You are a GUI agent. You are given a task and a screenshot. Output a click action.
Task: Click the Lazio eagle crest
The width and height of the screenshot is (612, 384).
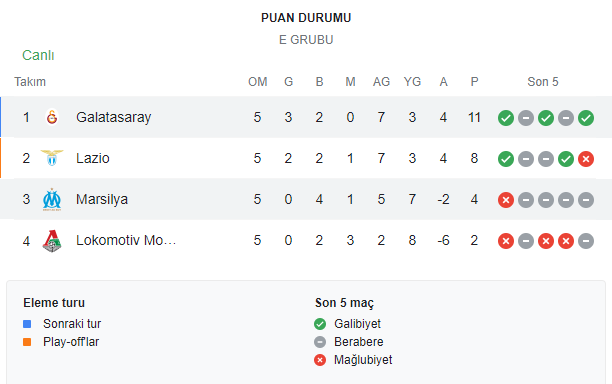(x=52, y=158)
